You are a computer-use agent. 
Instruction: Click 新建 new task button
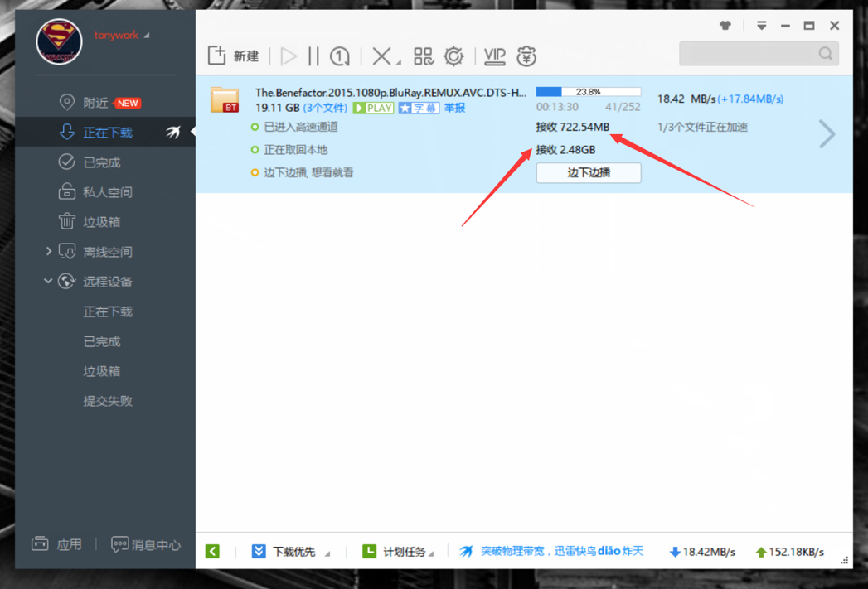tap(233, 56)
